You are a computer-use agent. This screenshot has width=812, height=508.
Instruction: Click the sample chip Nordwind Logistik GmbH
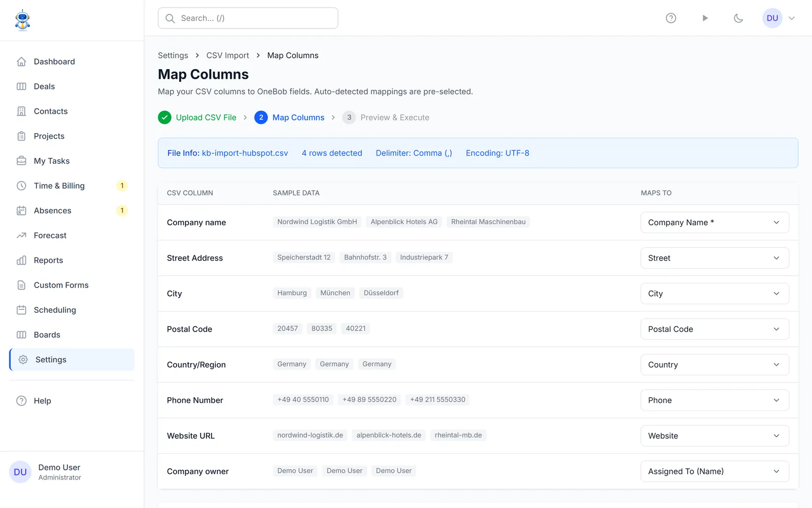(x=317, y=222)
